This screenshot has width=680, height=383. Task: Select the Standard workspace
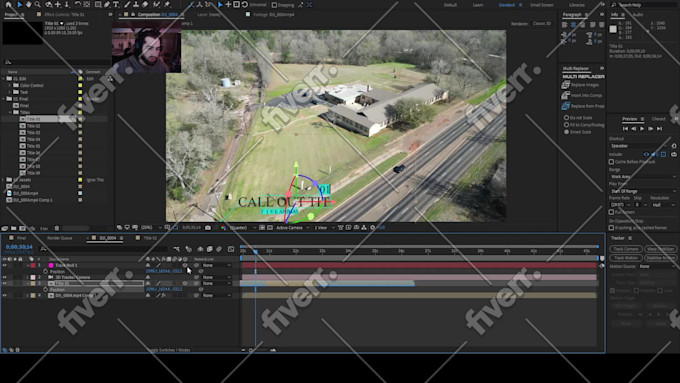coord(507,5)
